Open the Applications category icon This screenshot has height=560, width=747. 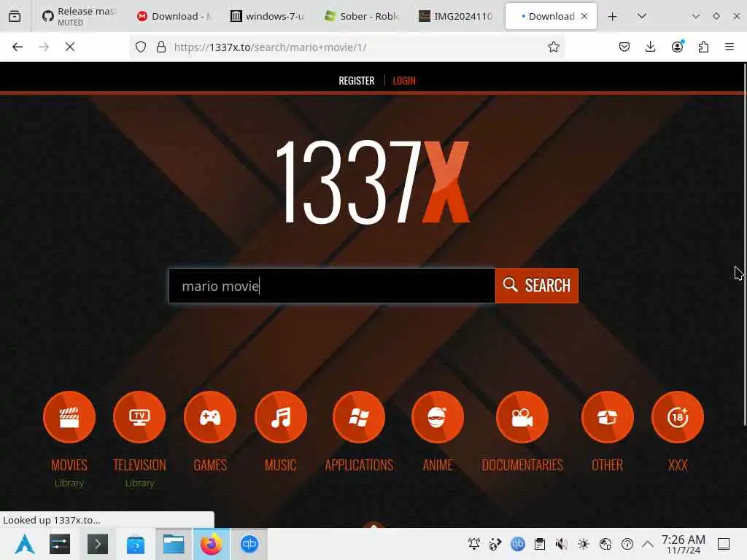(359, 417)
